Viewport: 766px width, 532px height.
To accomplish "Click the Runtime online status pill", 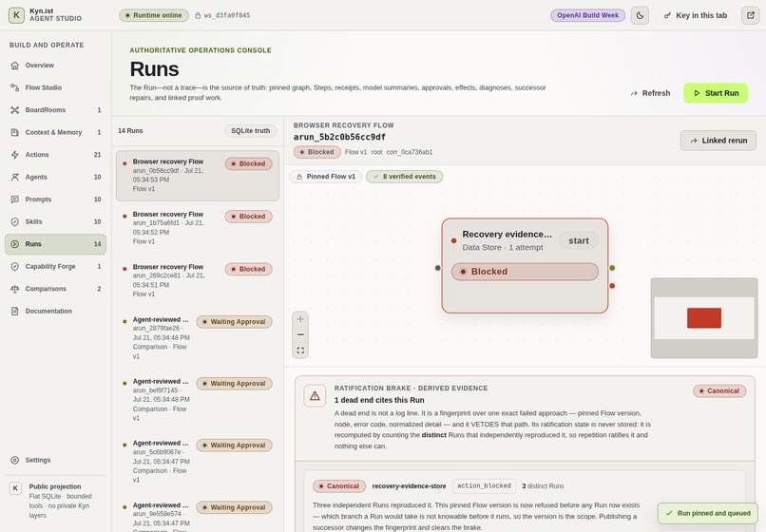I will 154,15.
